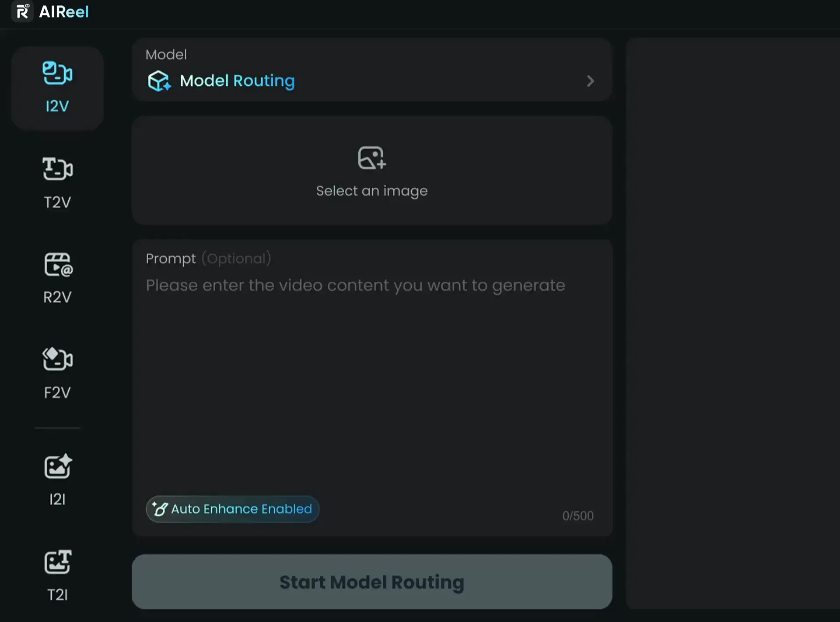Screen dimensions: 840x622
Task: Open the T2V text-to-video icon
Action: (x=57, y=169)
